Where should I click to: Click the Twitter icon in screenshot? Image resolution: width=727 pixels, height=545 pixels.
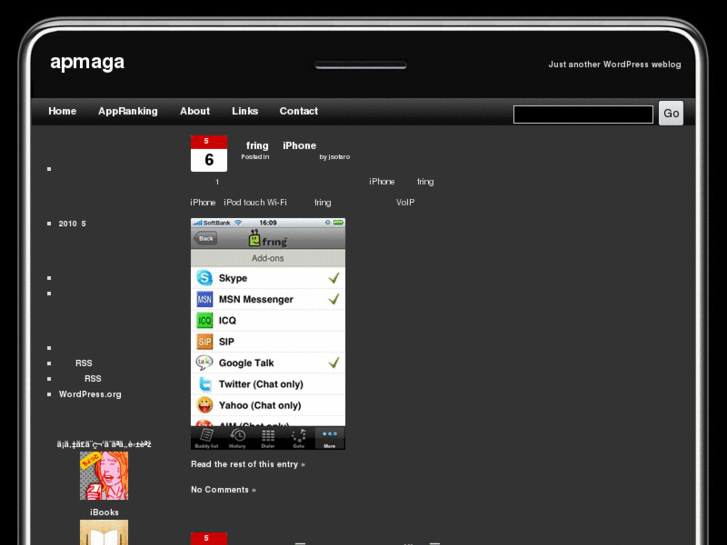pos(204,384)
